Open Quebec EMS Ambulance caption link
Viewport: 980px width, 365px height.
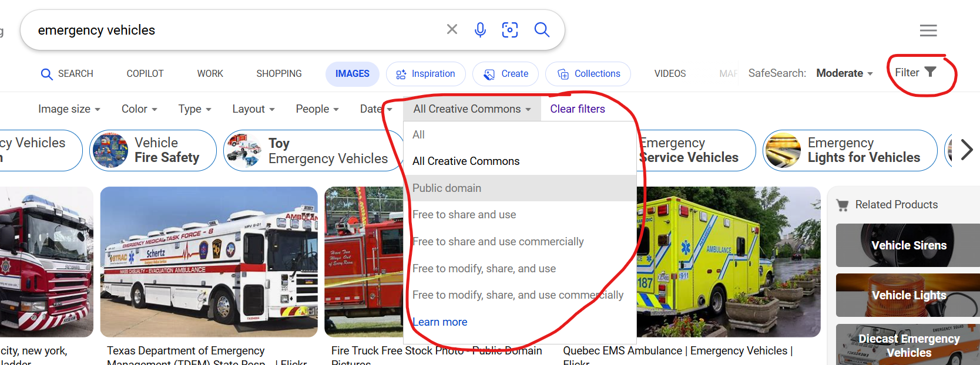click(678, 356)
